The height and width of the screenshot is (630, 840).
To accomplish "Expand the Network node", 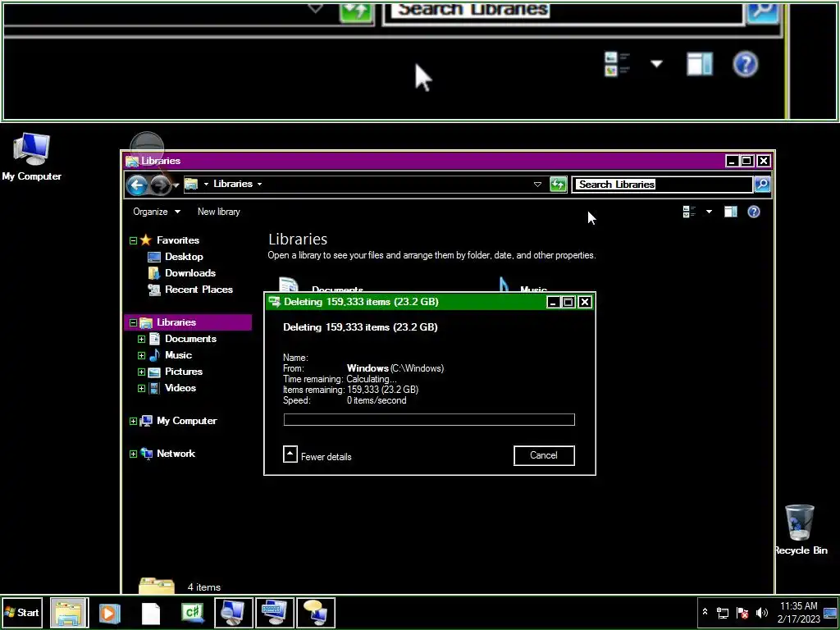I will pos(134,454).
